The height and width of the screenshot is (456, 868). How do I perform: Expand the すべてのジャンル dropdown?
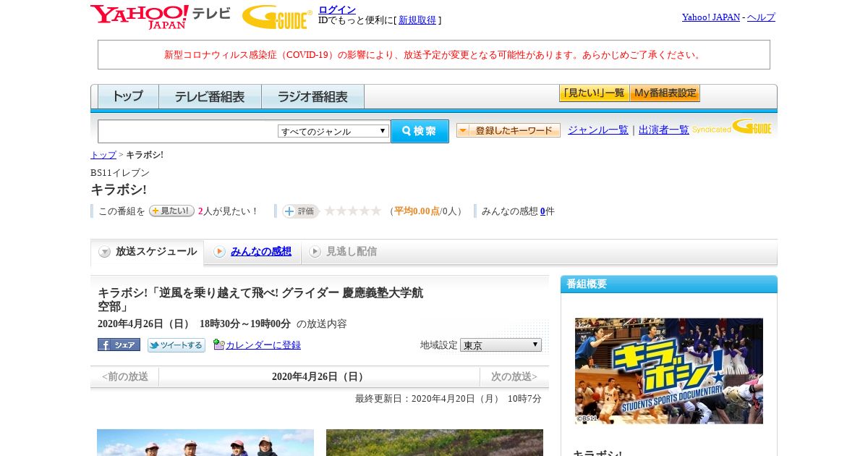(x=333, y=131)
